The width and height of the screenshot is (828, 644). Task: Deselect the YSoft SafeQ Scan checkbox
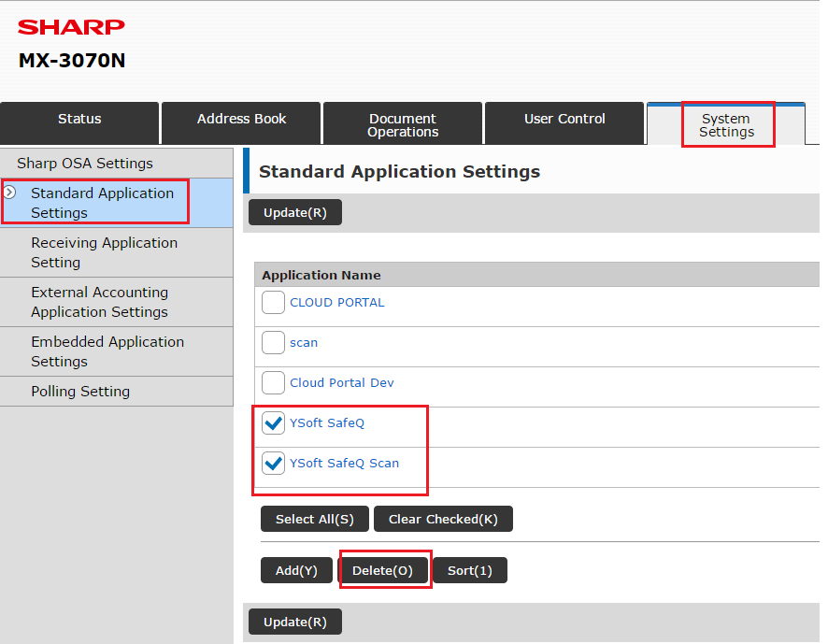[273, 464]
